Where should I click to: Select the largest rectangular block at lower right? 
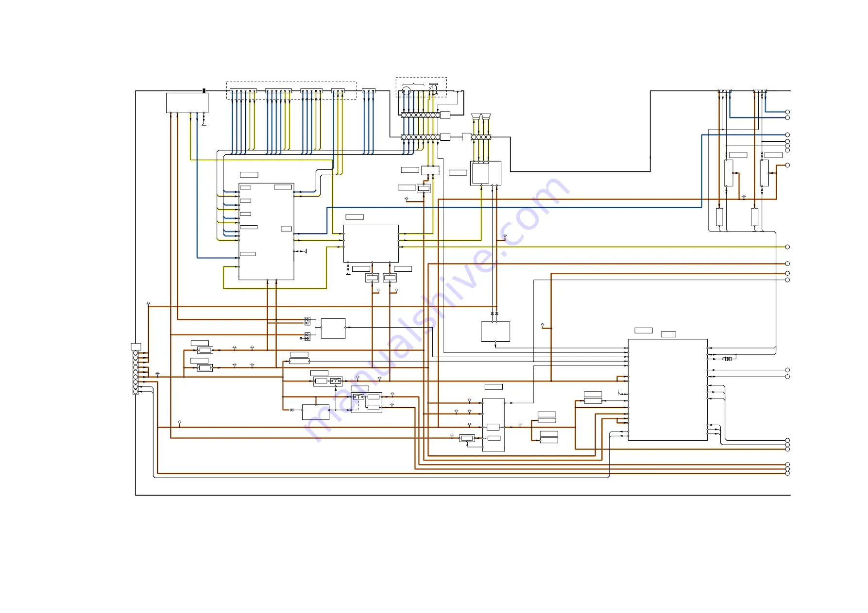[x=668, y=390]
